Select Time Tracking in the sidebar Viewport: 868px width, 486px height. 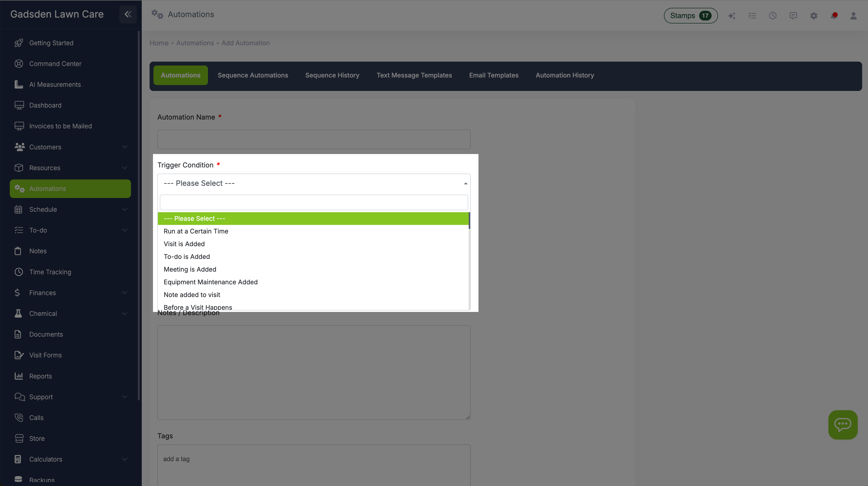50,272
